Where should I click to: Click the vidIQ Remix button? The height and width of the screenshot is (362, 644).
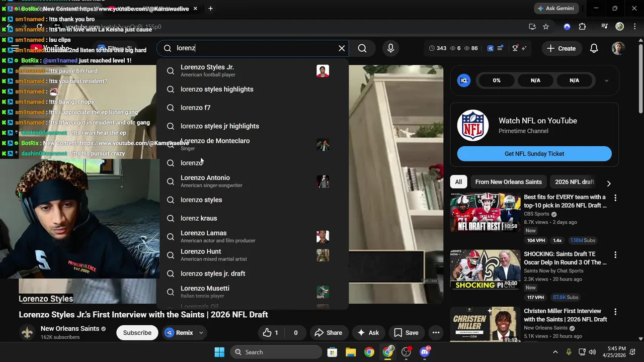[179, 333]
